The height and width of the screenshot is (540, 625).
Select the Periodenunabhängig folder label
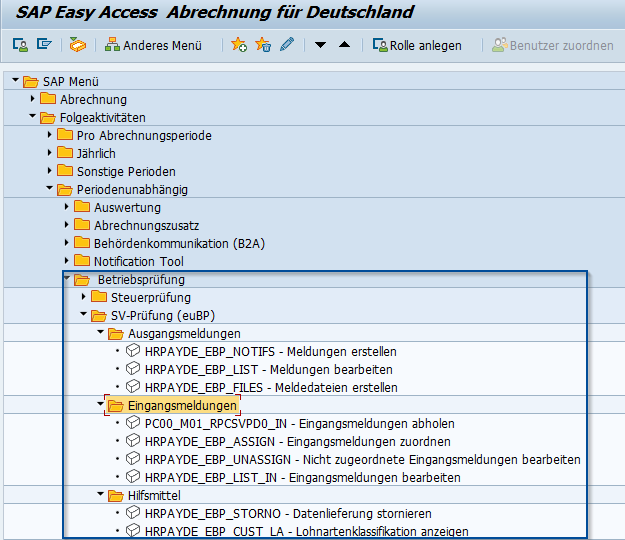pos(132,190)
